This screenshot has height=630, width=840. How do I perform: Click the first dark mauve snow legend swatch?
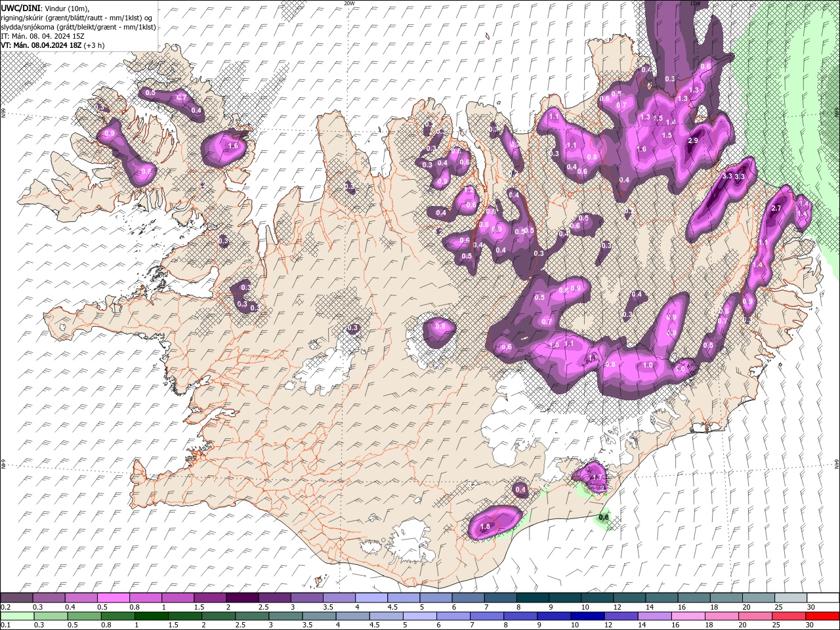16,598
